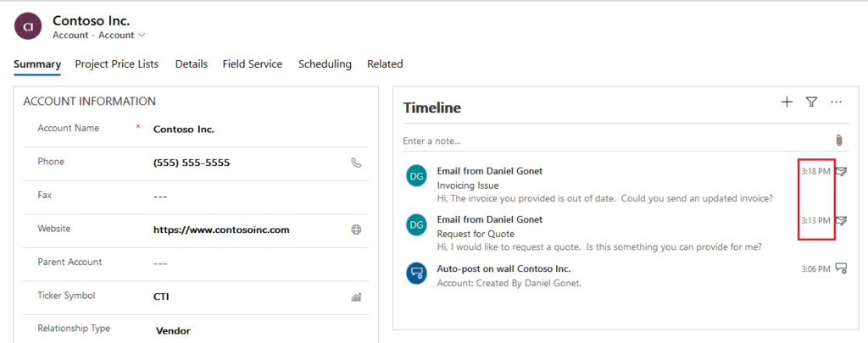
Task: Click the Website URL field
Action: coord(221,230)
